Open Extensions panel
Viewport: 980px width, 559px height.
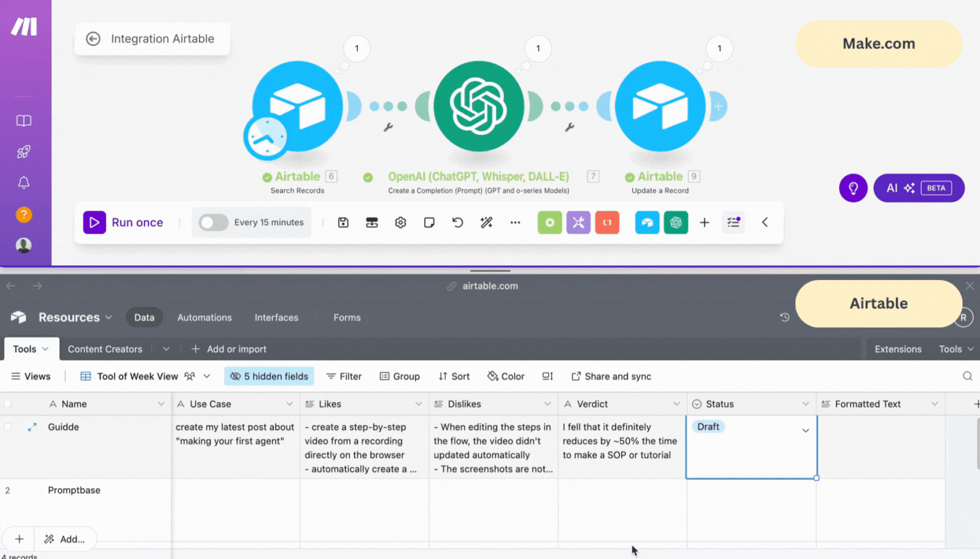(x=898, y=349)
